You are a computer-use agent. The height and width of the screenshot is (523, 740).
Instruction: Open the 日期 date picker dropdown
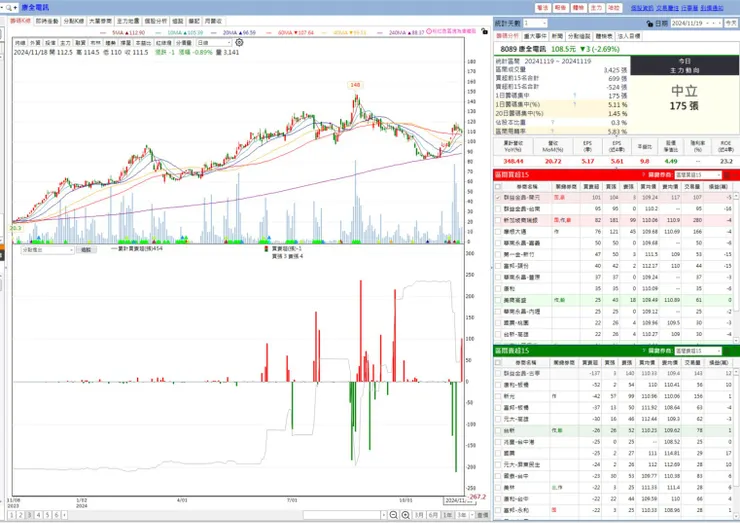[708, 23]
